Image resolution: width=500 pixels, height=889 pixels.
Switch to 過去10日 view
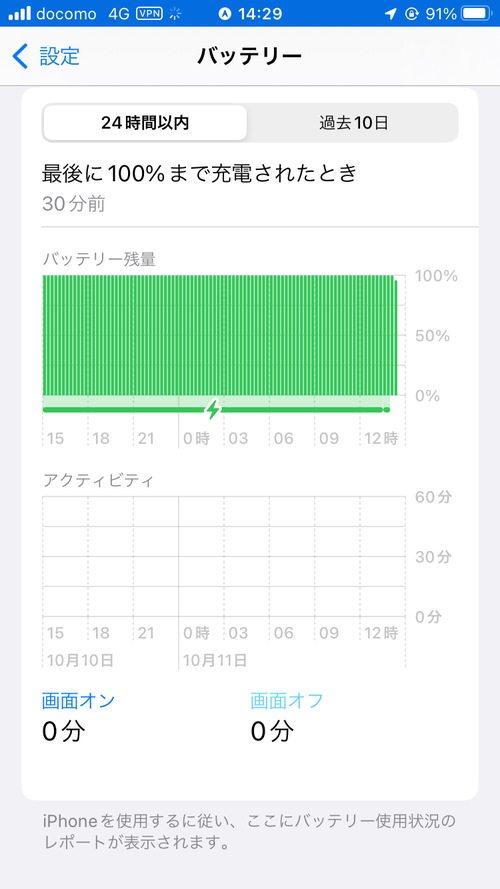pyautogui.click(x=353, y=123)
